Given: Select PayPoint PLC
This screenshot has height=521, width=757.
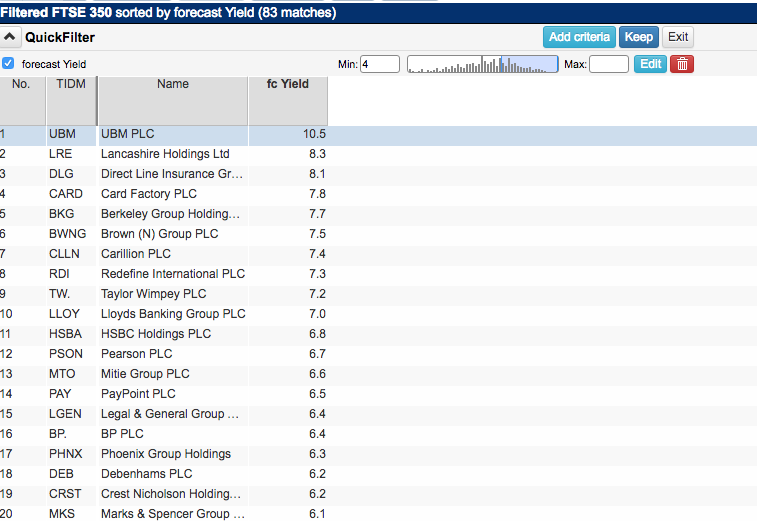Looking at the screenshot, I should tap(138, 394).
